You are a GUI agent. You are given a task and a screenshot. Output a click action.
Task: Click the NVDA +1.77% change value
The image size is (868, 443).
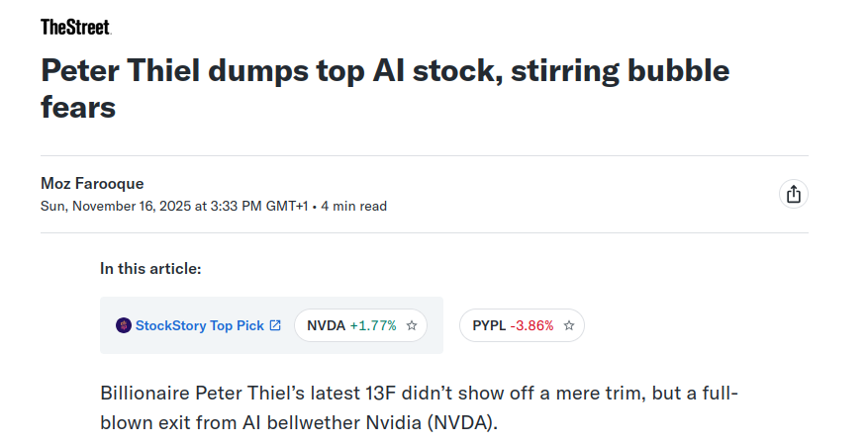click(x=373, y=325)
